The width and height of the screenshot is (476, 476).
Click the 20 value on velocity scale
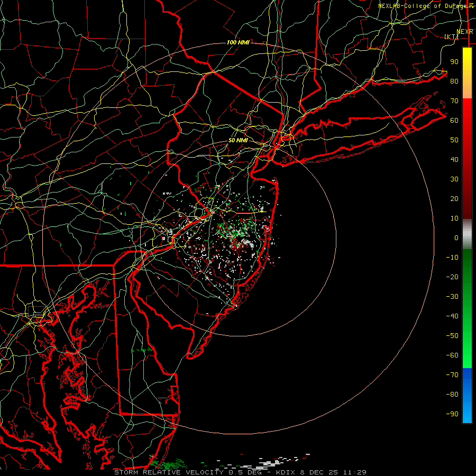click(454, 198)
